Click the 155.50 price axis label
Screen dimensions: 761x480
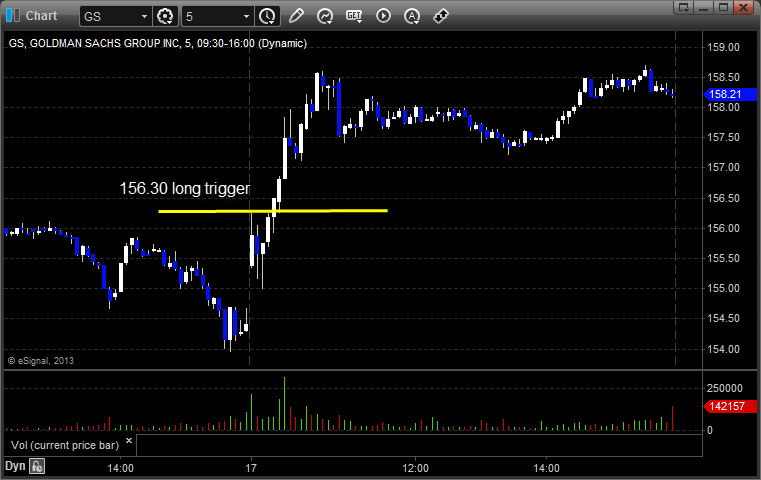point(723,258)
